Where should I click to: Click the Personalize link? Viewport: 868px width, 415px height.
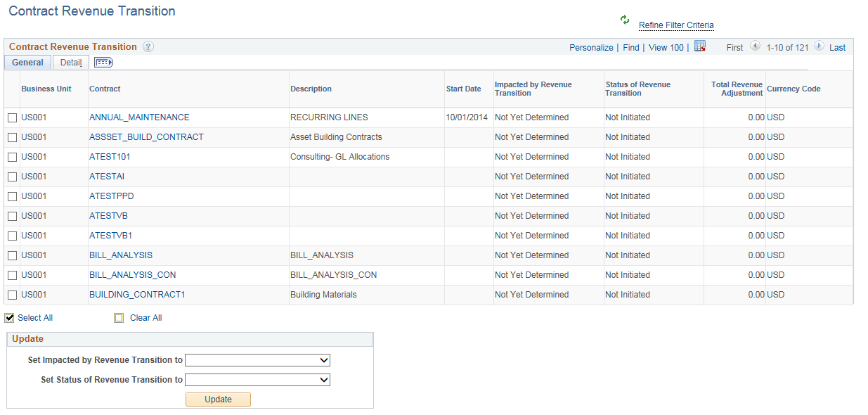[591, 46]
